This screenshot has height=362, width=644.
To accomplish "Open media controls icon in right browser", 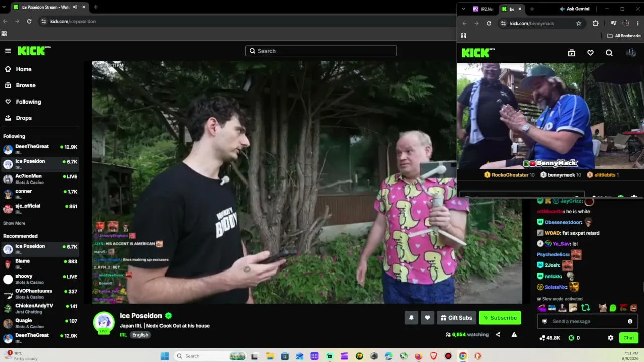I will (613, 23).
